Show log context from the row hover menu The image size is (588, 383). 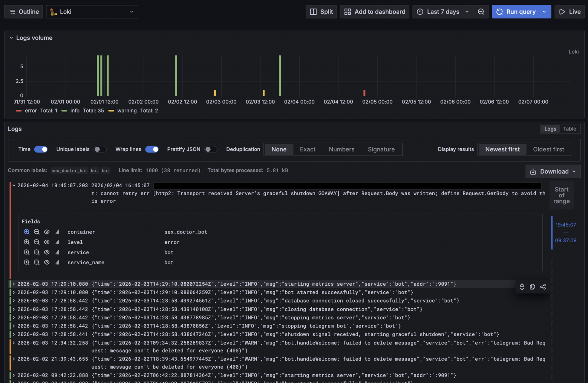coord(522,286)
